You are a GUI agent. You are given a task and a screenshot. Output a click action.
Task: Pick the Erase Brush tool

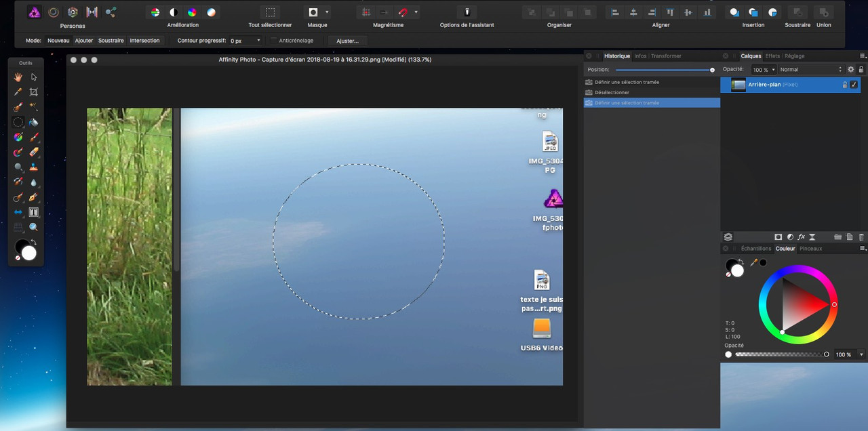pos(33,152)
